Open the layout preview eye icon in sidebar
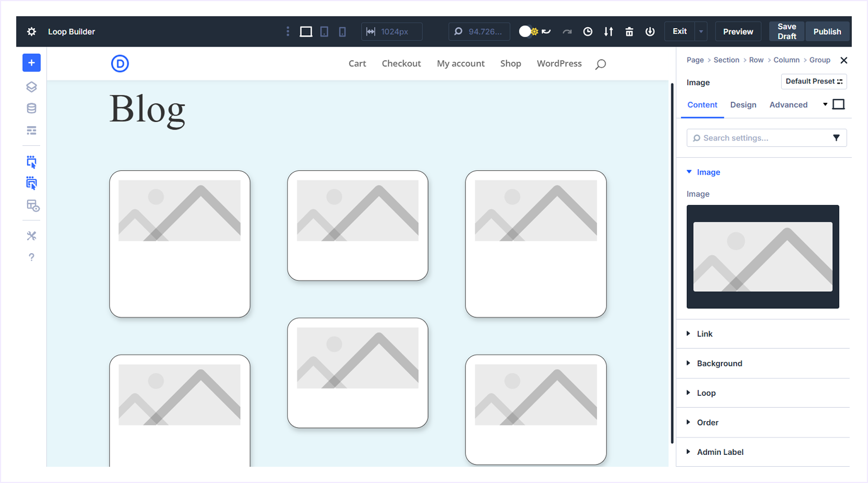The height and width of the screenshot is (483, 868). (x=33, y=206)
